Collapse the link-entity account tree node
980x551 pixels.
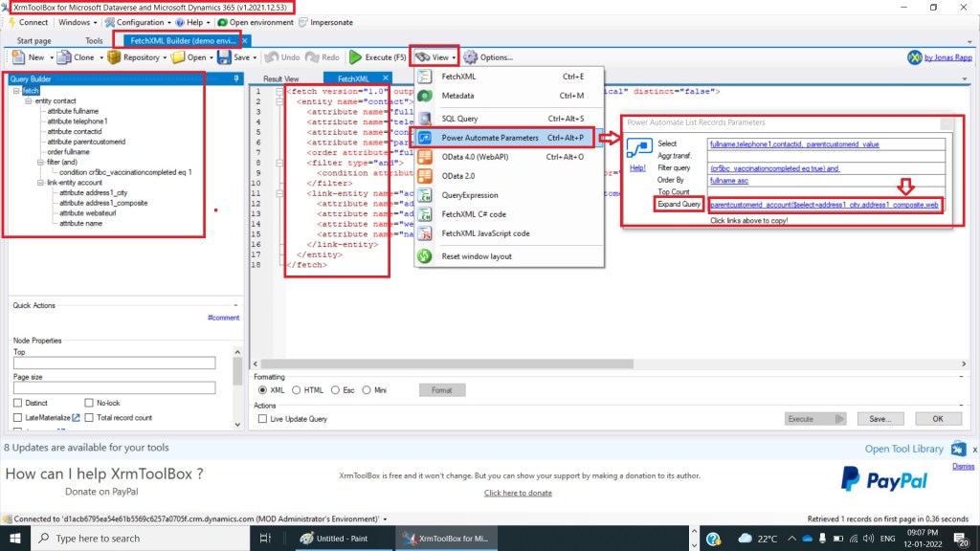(x=39, y=183)
